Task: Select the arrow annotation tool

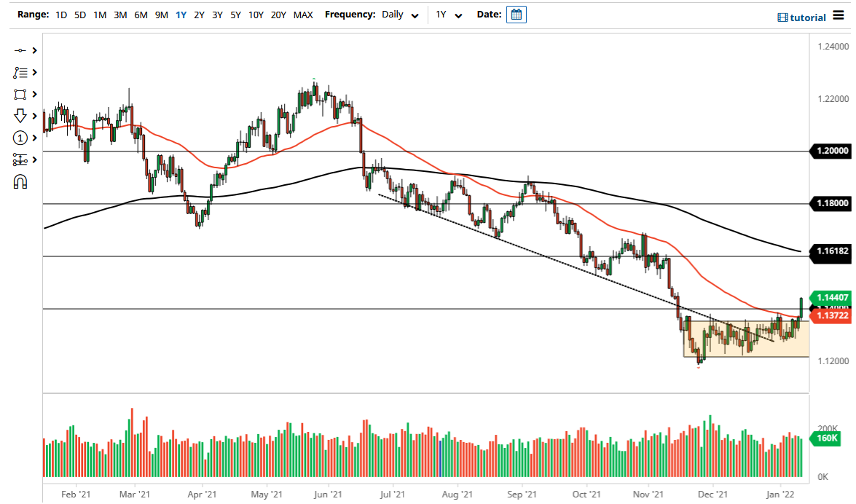Action: click(20, 116)
